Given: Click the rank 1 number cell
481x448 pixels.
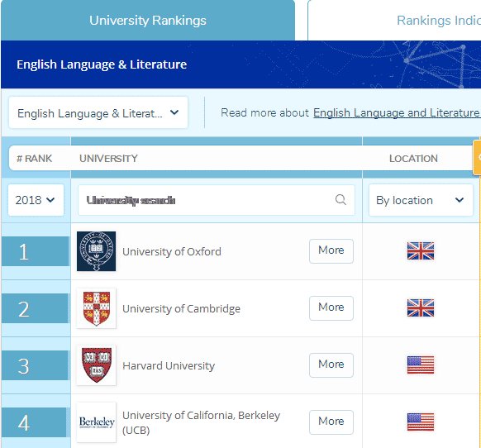Looking at the screenshot, I should [x=35, y=251].
